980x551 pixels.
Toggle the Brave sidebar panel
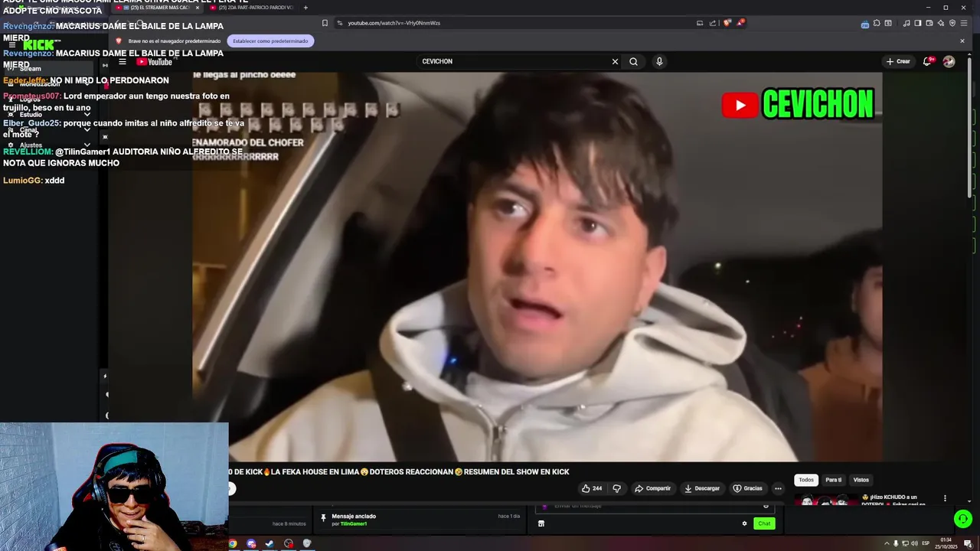pos(918,23)
